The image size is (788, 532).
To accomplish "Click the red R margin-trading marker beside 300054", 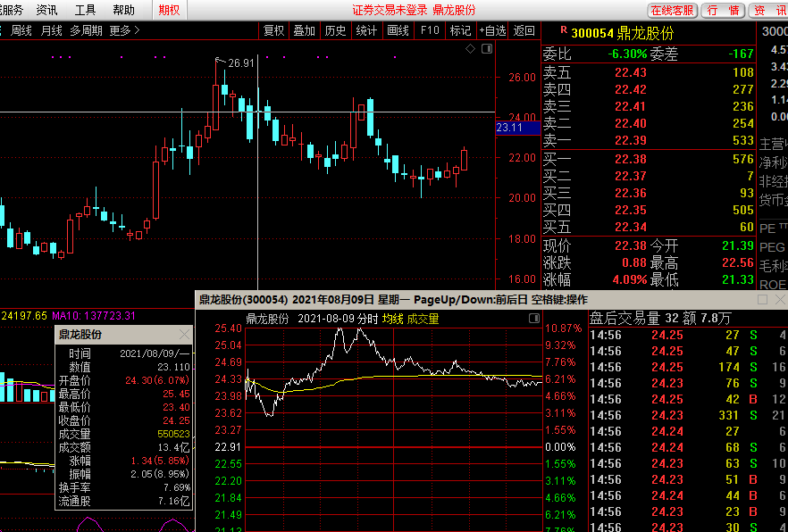I will (x=564, y=30).
